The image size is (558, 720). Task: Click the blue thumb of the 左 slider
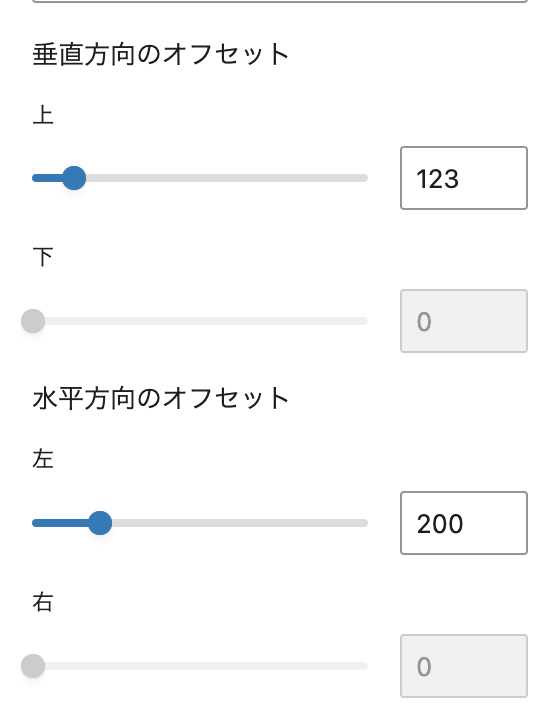(x=100, y=523)
